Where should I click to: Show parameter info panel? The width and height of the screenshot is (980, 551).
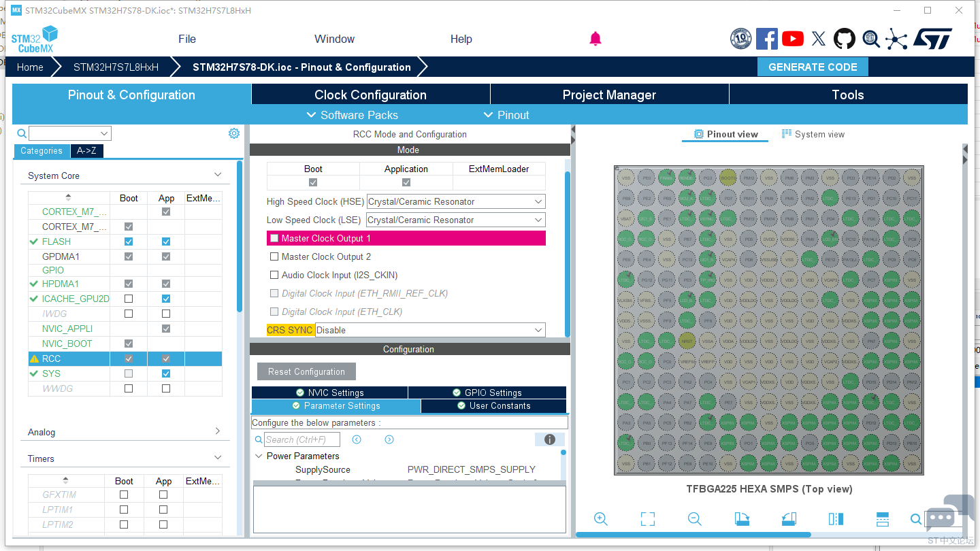pyautogui.click(x=550, y=439)
